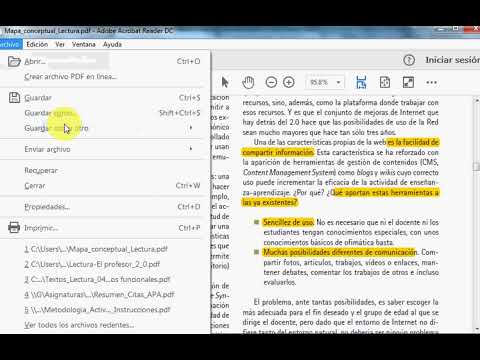Screen dimensions: 480x360
Task: Open the help question mark icon
Action: click(409, 60)
